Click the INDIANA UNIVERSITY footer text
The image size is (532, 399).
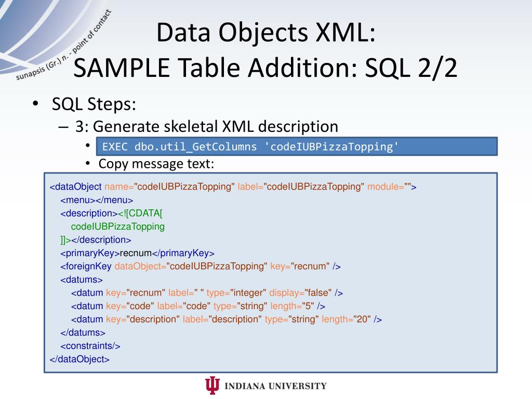[x=275, y=386]
